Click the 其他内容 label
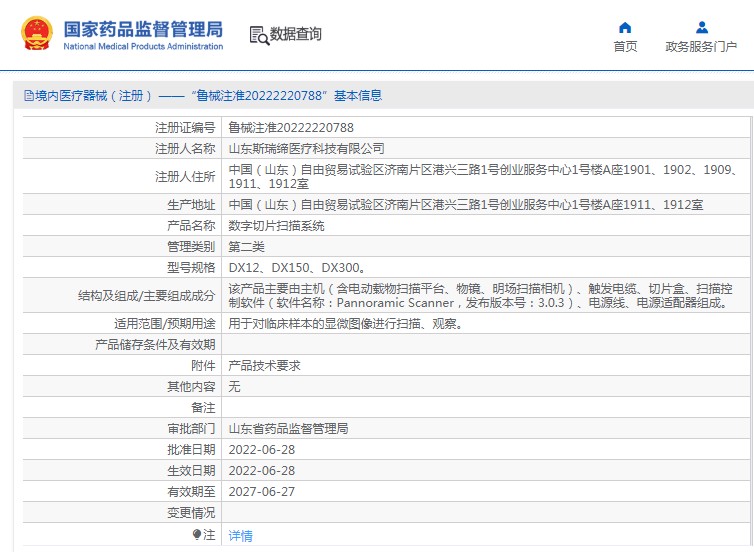Screen dimensions: 754x552 pos(191,387)
